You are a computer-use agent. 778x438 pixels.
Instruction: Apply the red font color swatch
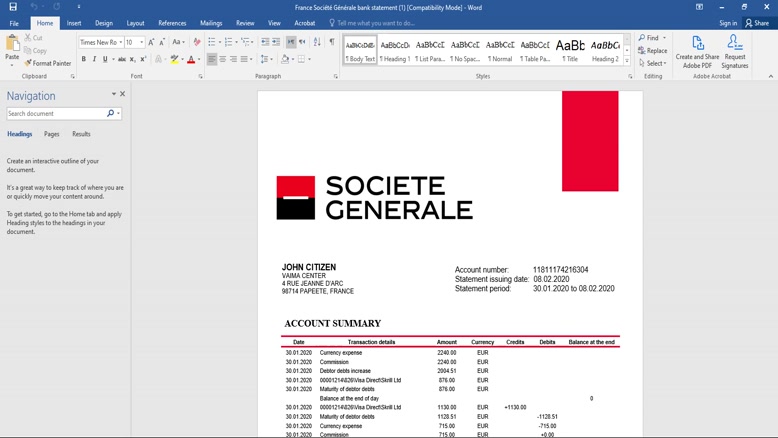(x=191, y=59)
